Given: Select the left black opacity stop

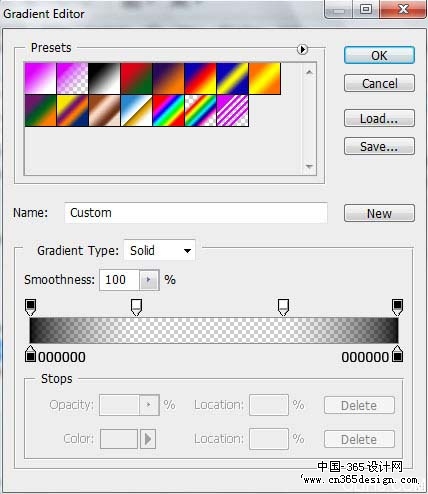Looking at the screenshot, I should coord(30,307).
